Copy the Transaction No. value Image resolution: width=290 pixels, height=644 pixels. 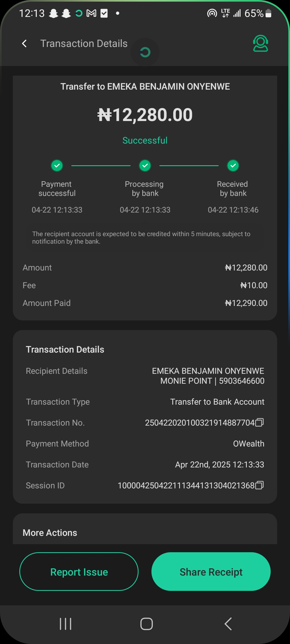(259, 423)
